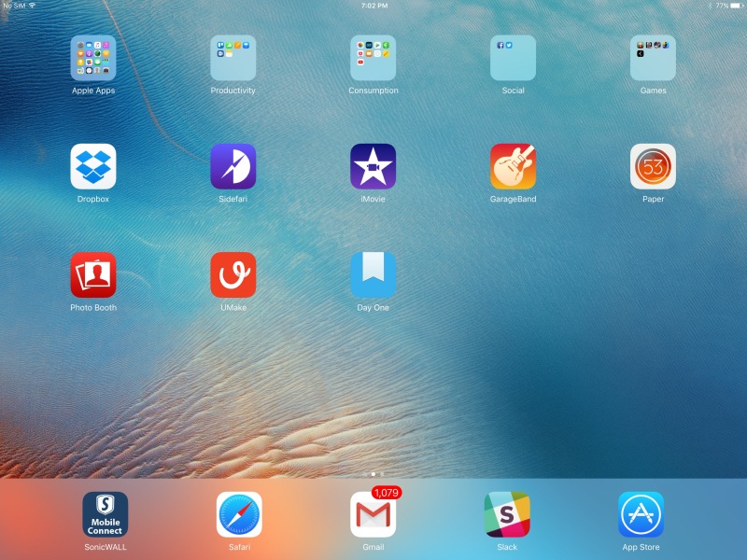
Task: Launch the Dropbox app
Action: (x=92, y=166)
